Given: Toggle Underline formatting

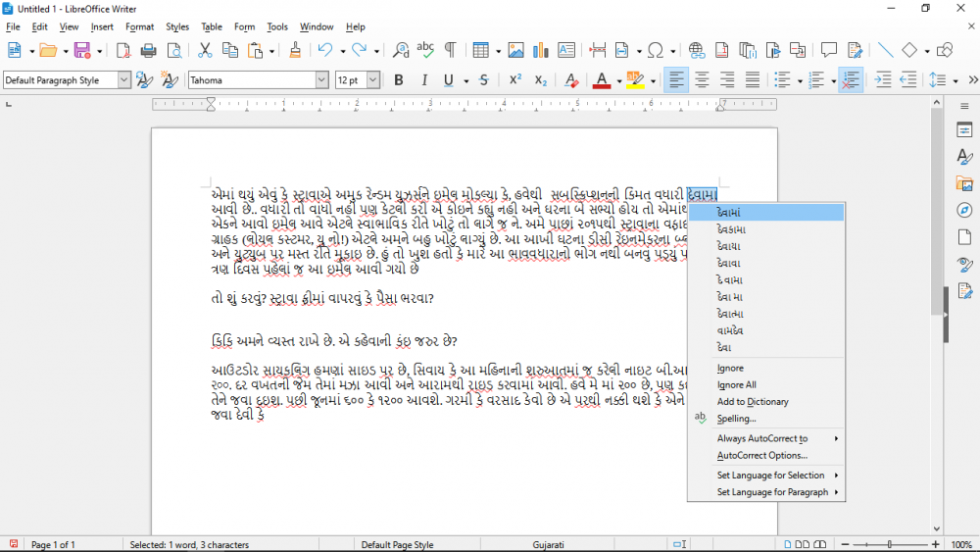Looking at the screenshot, I should pos(448,80).
